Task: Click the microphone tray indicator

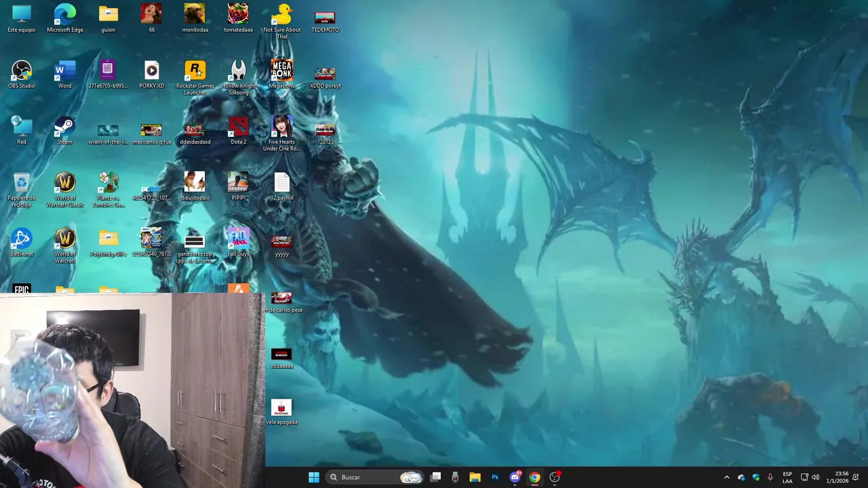Action: [770, 477]
